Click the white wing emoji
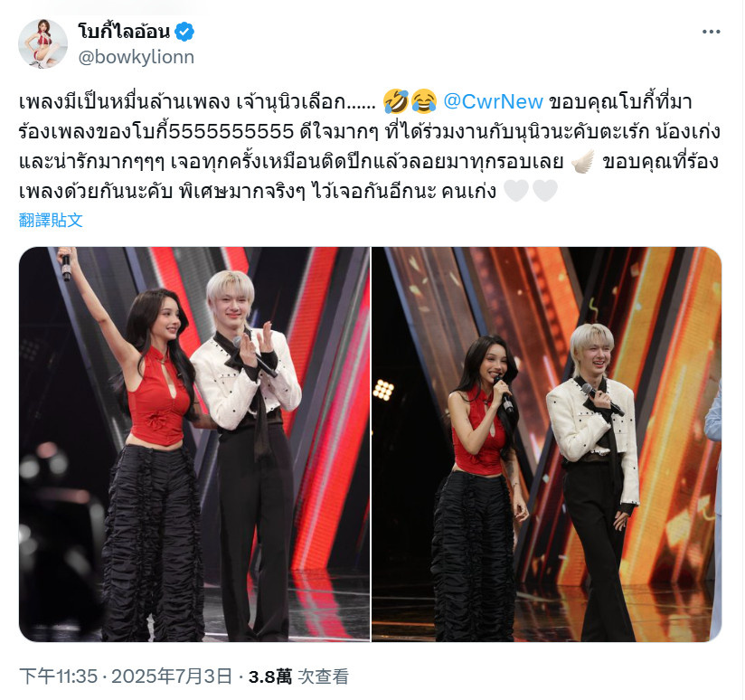This screenshot has width=745, height=700. (x=582, y=162)
